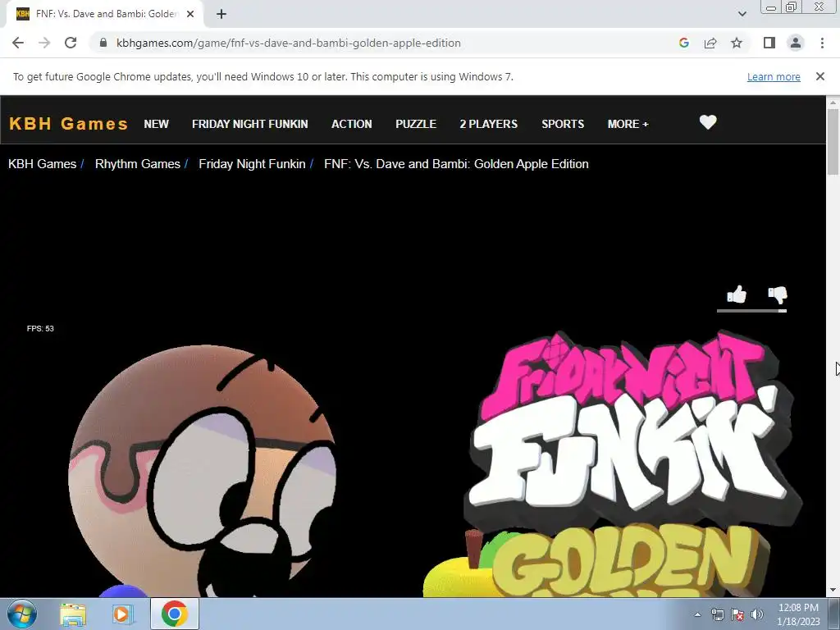The image size is (840, 630).
Task: Click the Google icon in address bar
Action: pos(683,43)
